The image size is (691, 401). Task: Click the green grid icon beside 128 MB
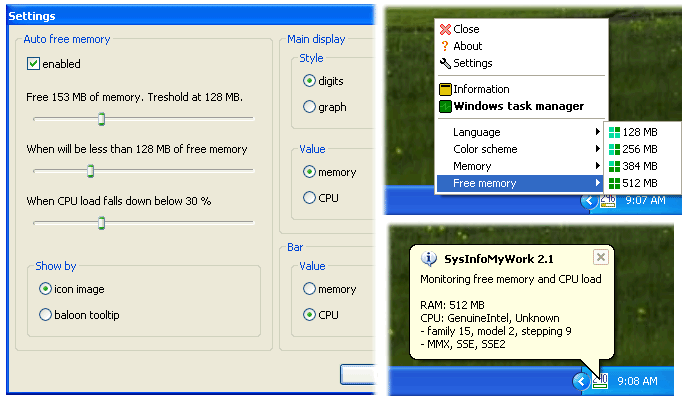614,132
